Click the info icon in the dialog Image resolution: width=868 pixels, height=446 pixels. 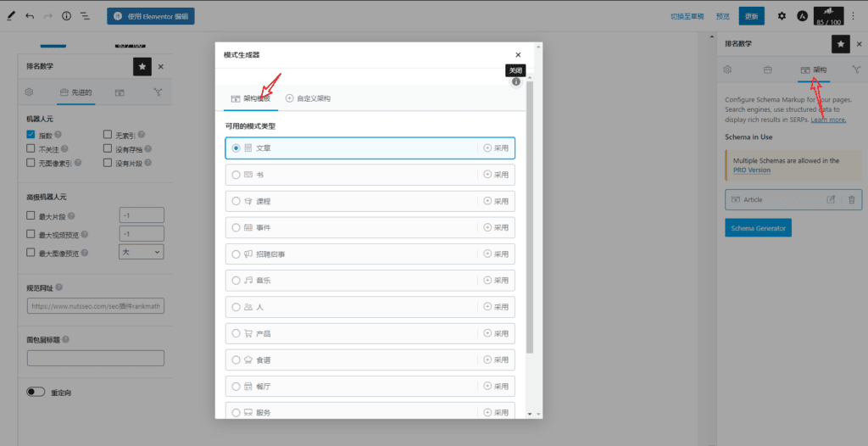[x=516, y=81]
